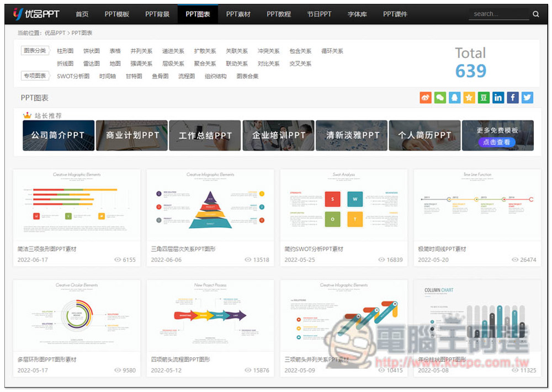552x392 pixels.
Task: Share page via WeChat icon
Action: (x=440, y=98)
